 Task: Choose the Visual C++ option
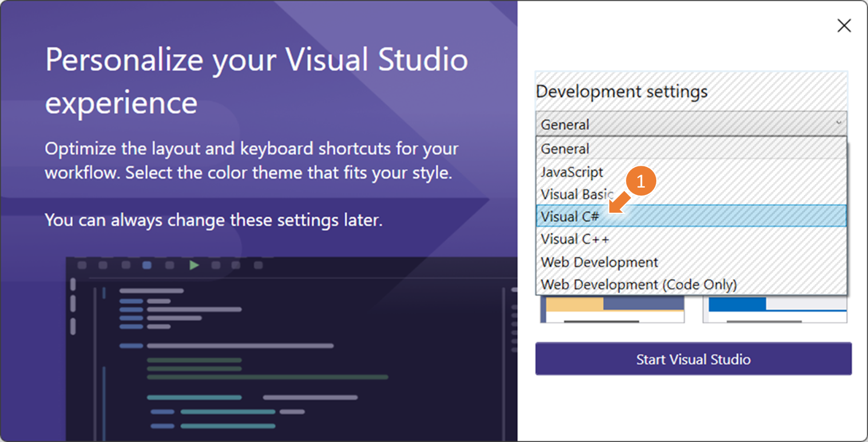(x=691, y=239)
